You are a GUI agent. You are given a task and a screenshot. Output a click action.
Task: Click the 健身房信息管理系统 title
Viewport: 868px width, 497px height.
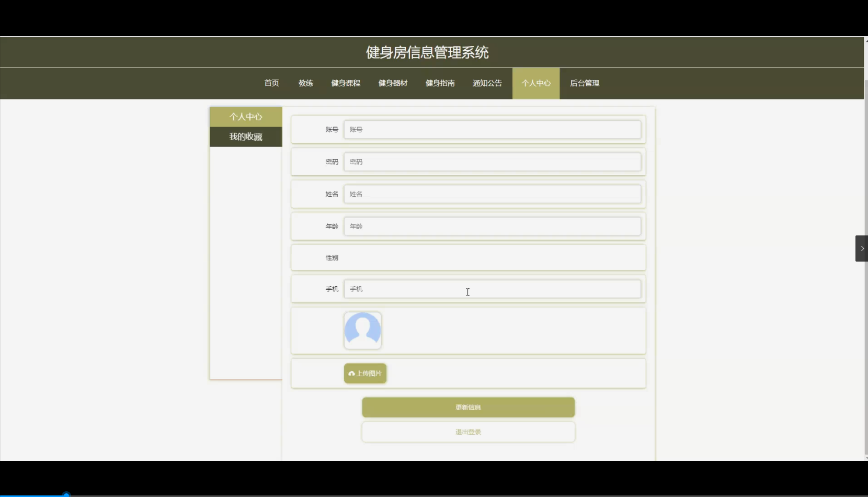coord(427,52)
